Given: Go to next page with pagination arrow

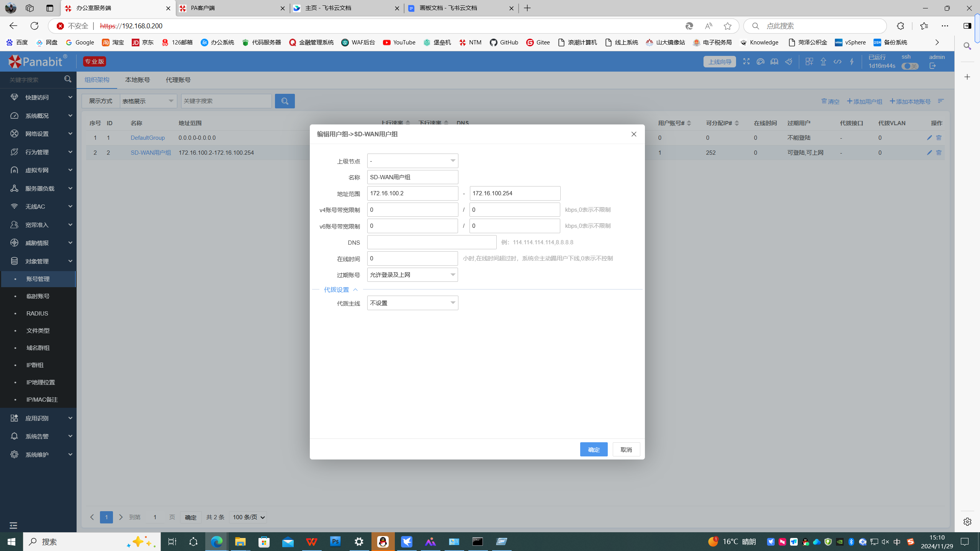Looking at the screenshot, I should (x=121, y=517).
